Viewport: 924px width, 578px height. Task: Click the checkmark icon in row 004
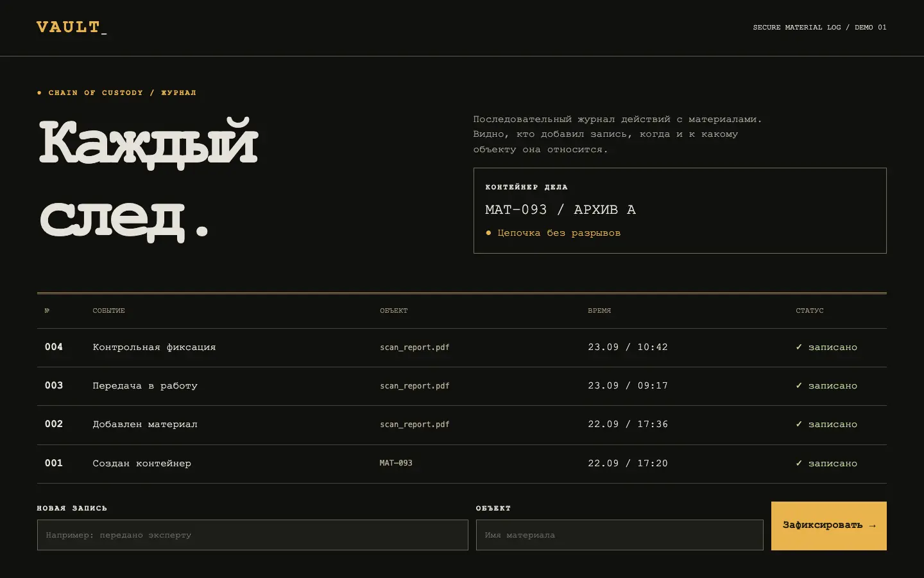point(799,347)
